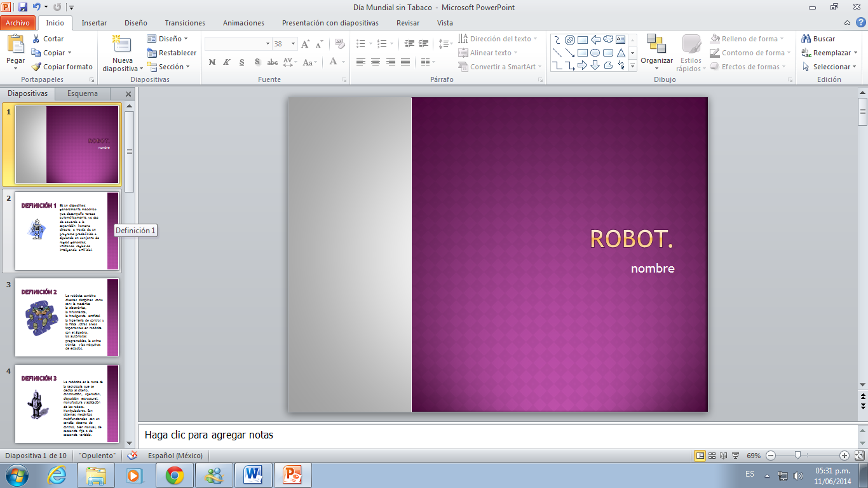Switch to slide sorter view icon
868x488 pixels.
click(712, 456)
